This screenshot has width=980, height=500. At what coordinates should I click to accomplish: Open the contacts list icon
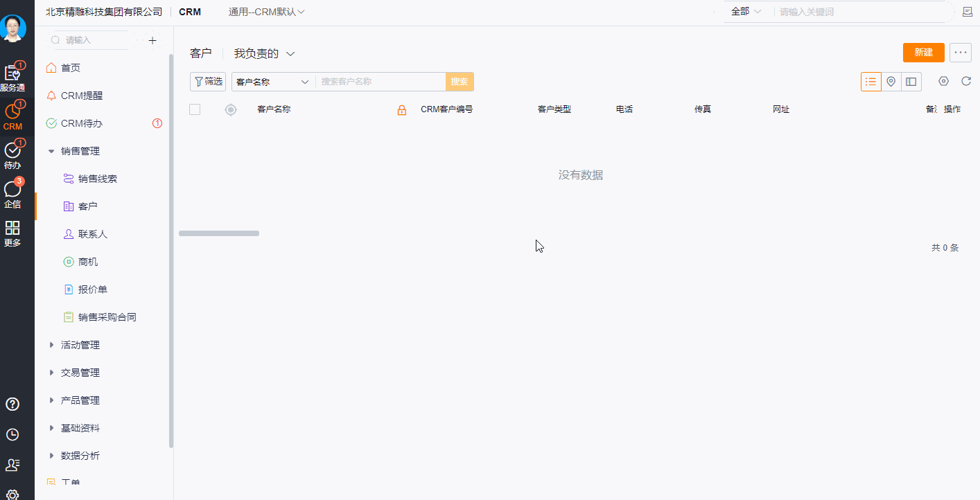(12, 465)
